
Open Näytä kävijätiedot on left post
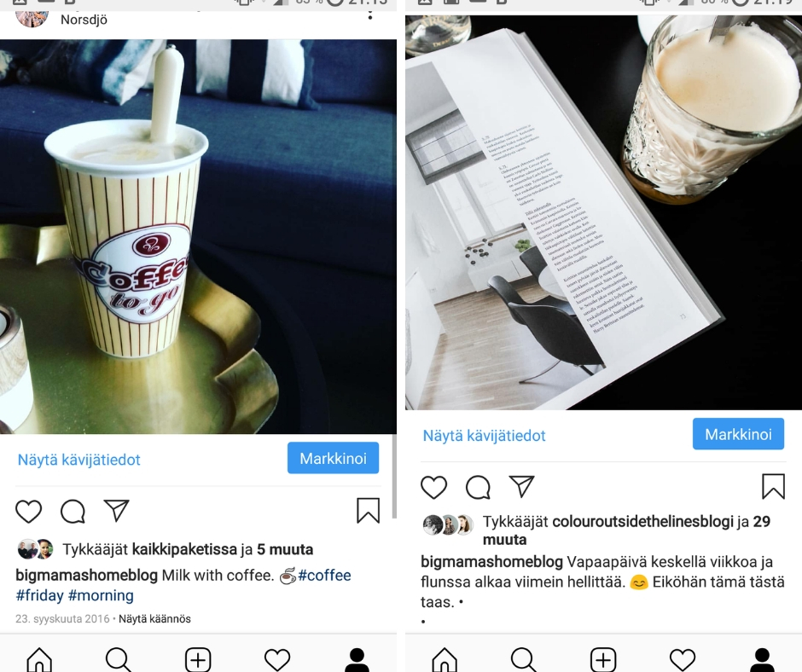[78, 460]
